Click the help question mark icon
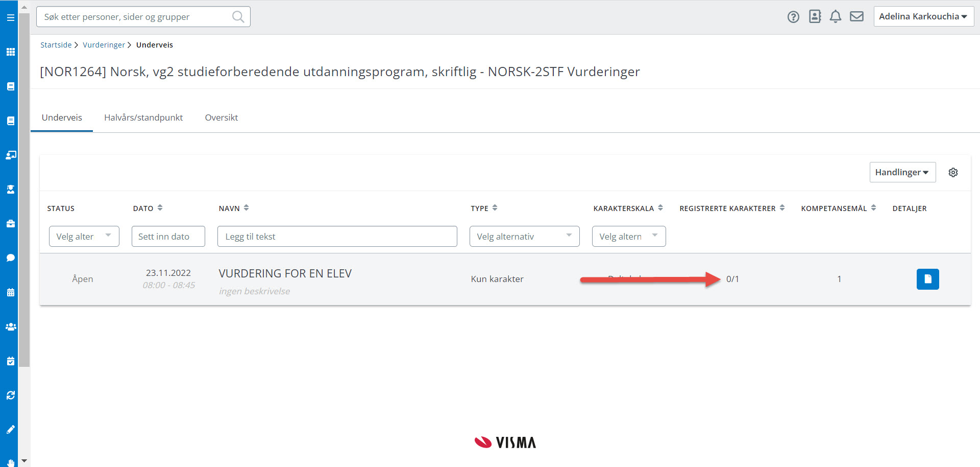Screen dimensions: 980x467 (x=793, y=17)
